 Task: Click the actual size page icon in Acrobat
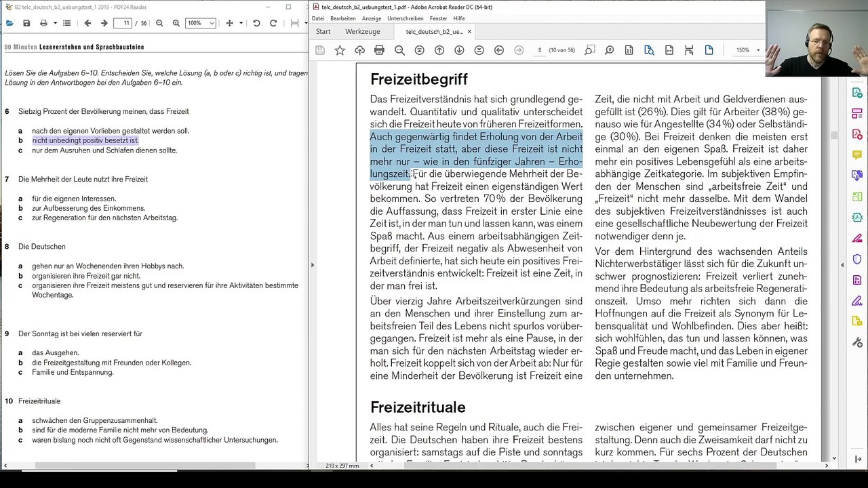click(x=629, y=50)
